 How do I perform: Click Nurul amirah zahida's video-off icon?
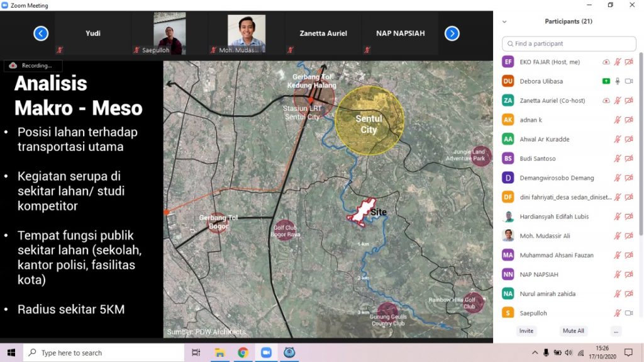629,294
